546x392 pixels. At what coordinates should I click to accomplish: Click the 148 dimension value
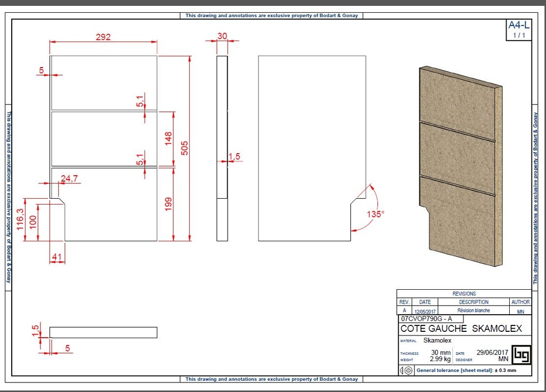click(168, 138)
